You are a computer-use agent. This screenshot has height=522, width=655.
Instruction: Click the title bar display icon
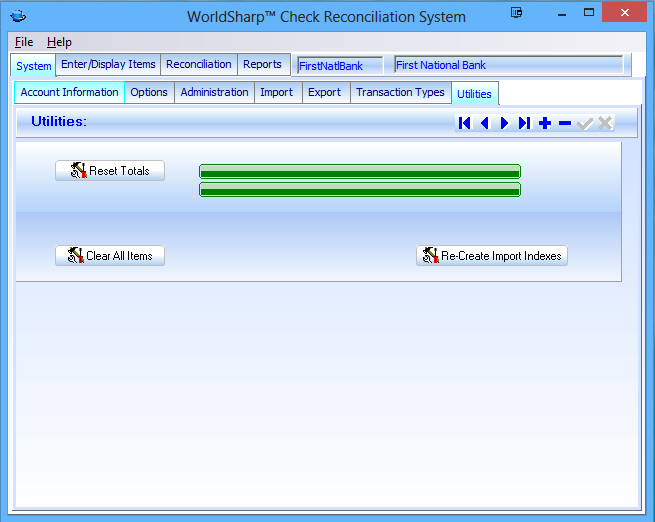[x=517, y=14]
